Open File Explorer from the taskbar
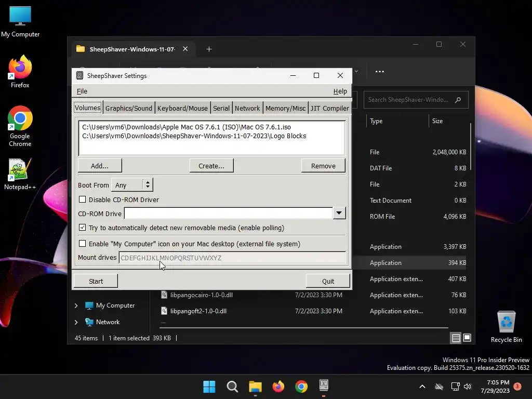The width and height of the screenshot is (532, 399). point(255,387)
